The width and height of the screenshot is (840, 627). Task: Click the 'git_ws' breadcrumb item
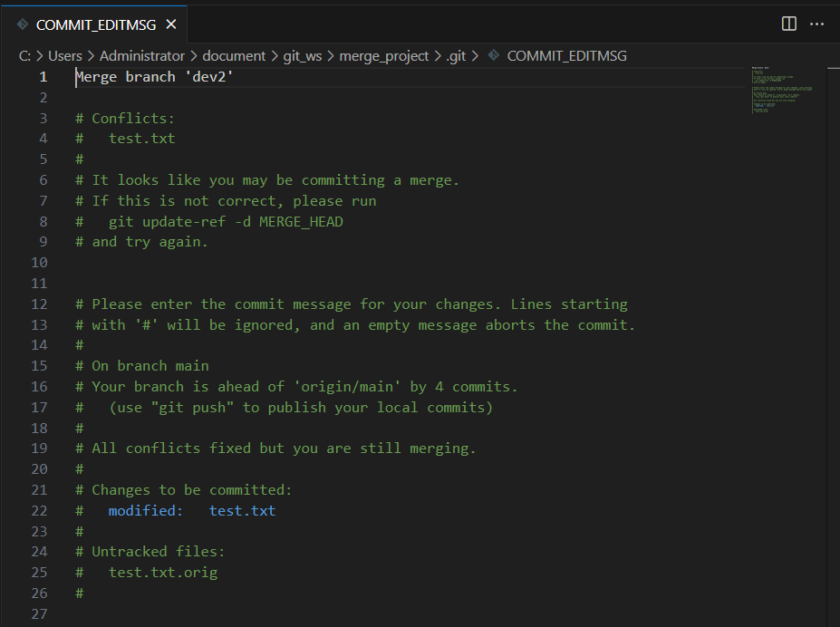[302, 56]
